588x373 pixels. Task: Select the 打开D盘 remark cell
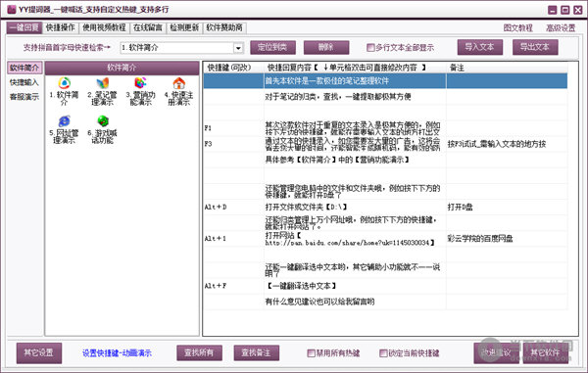click(x=507, y=207)
